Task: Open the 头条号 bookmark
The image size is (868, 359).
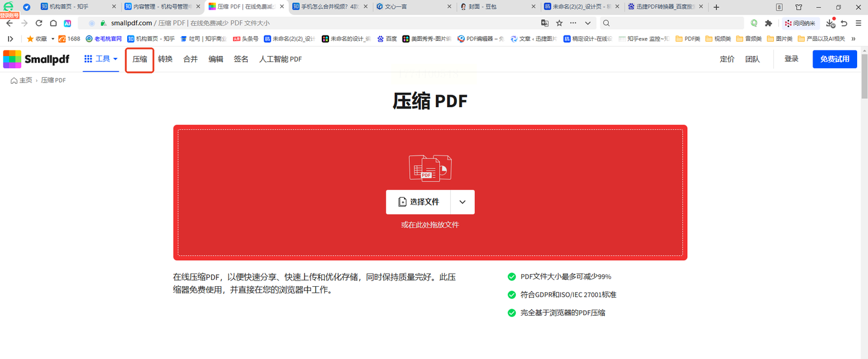Action: pos(245,39)
